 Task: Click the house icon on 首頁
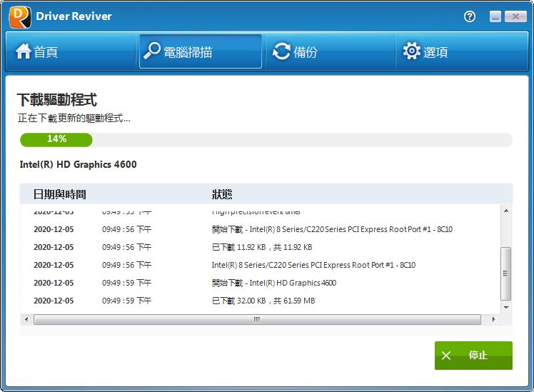click(23, 51)
